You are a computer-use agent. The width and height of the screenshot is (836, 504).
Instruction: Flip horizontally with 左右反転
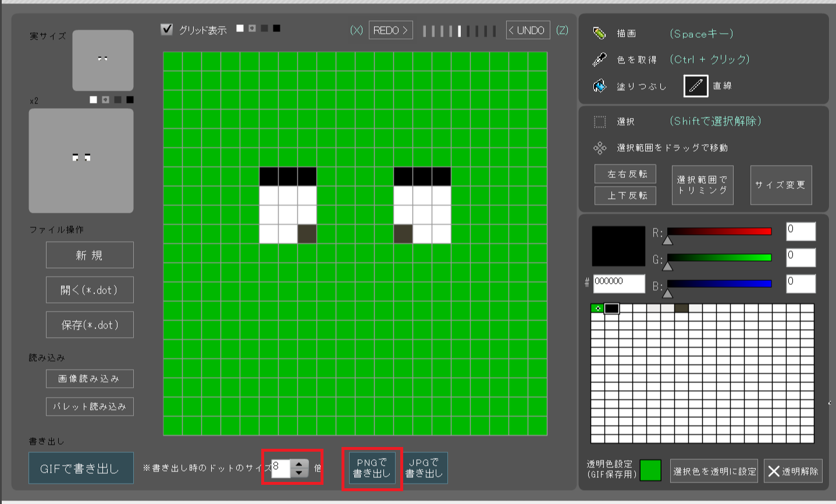click(625, 174)
